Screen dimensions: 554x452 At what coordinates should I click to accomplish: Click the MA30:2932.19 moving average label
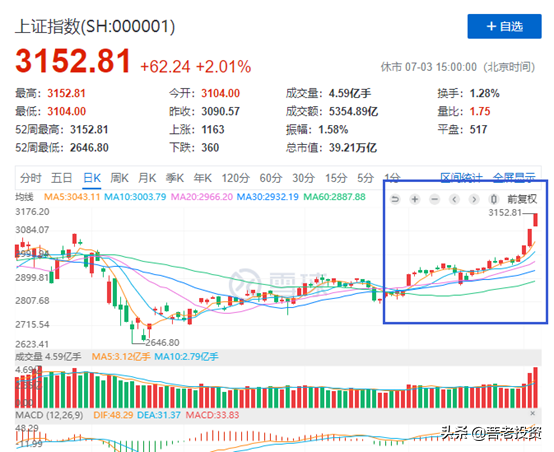(267, 197)
